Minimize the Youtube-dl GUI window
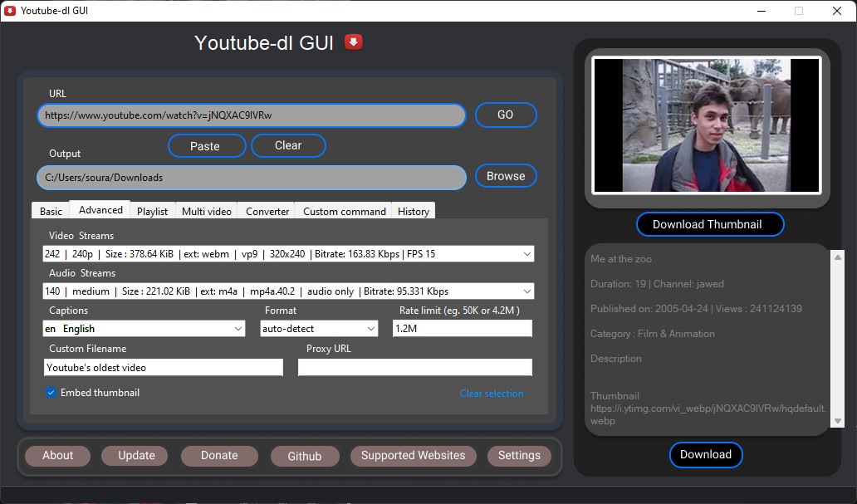Viewport: 857px width, 504px height. point(762,11)
